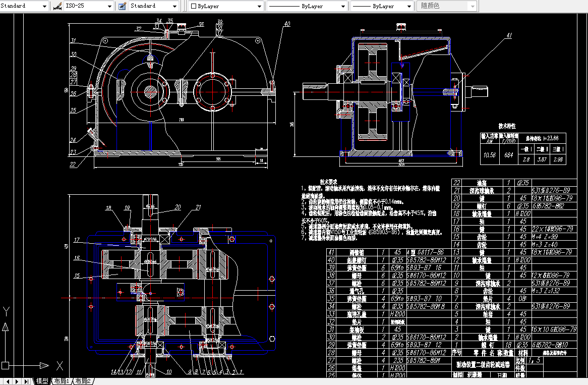Switch to the 布局2 layout tab

tap(83, 381)
